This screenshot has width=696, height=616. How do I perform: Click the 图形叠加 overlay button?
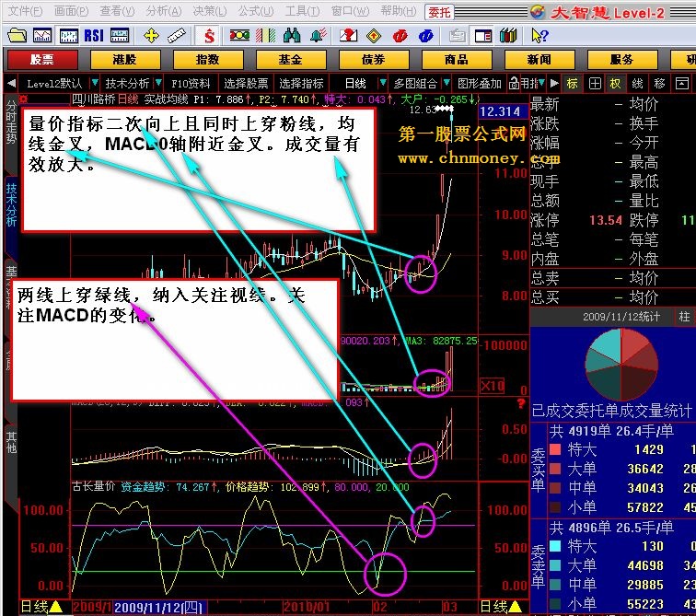480,83
